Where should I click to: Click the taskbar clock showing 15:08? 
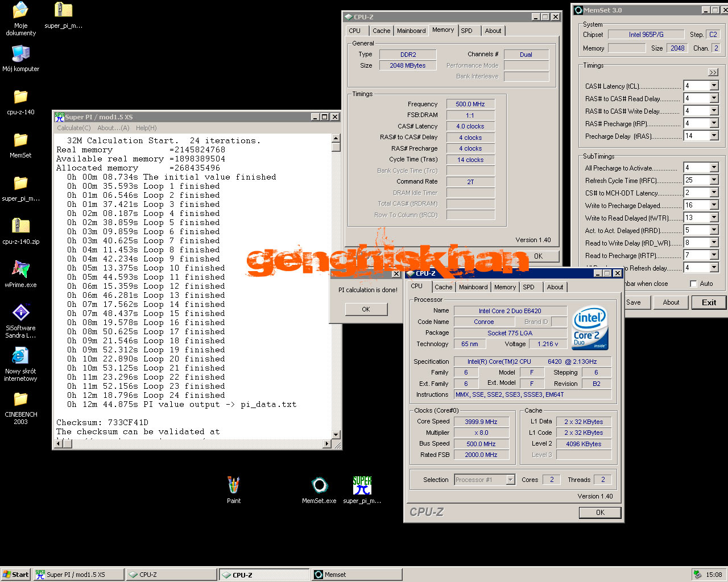pyautogui.click(x=714, y=575)
